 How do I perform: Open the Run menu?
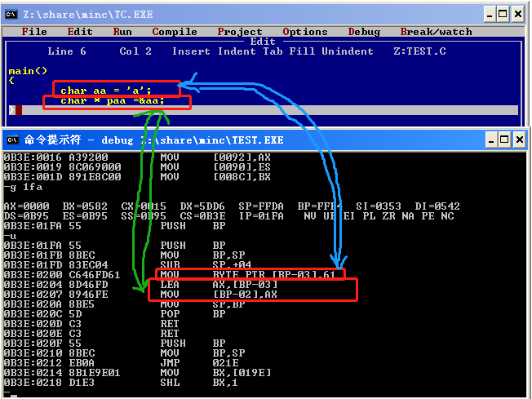122,32
